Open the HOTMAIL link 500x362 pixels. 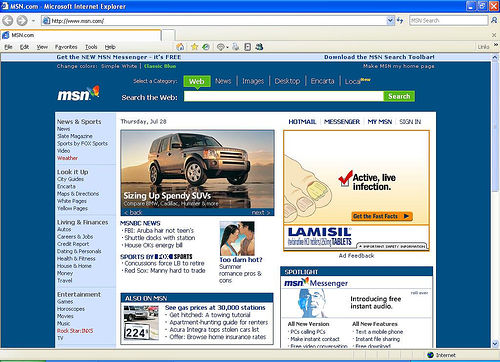(302, 122)
